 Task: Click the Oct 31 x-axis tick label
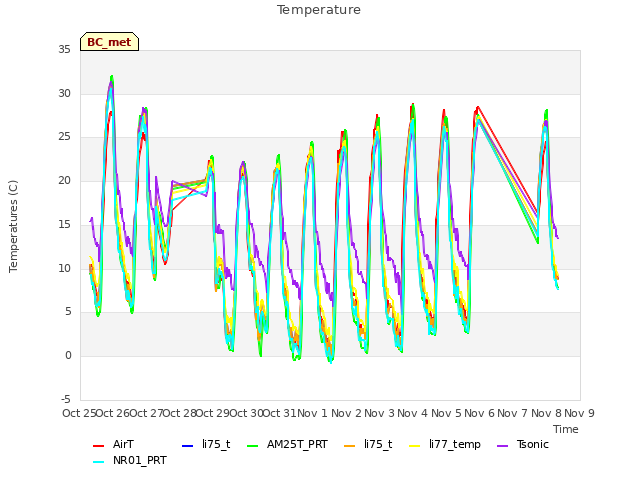click(x=280, y=413)
